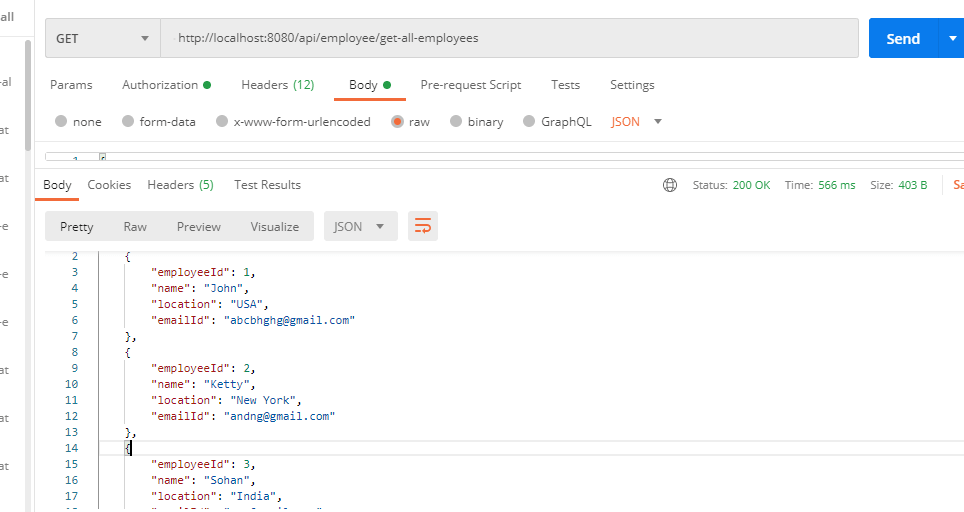Click the 403 B response size
This screenshot has width=964, height=512.
[x=912, y=185]
